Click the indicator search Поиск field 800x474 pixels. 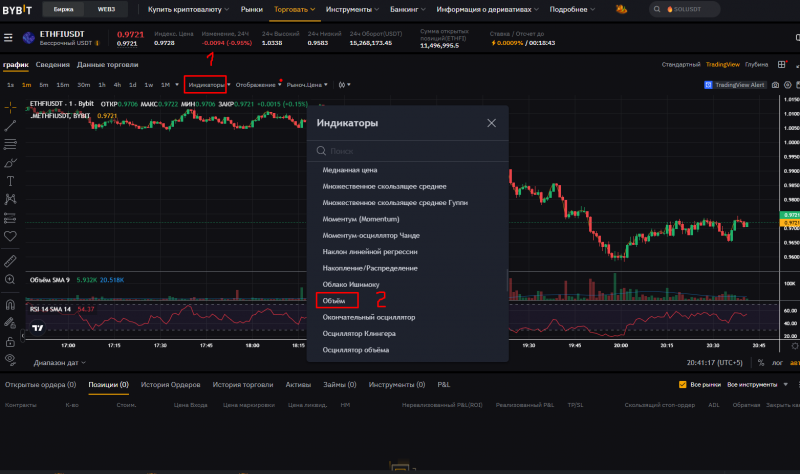(408, 151)
